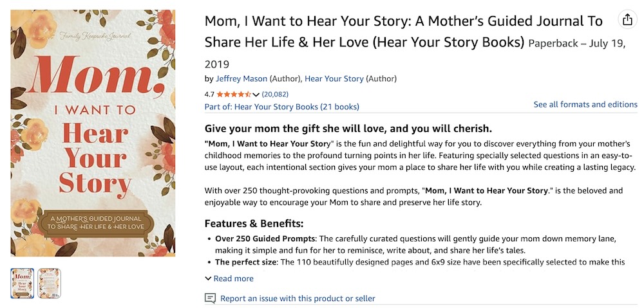Click See all formats and editions
This screenshot has height=308, width=644.
click(x=585, y=104)
